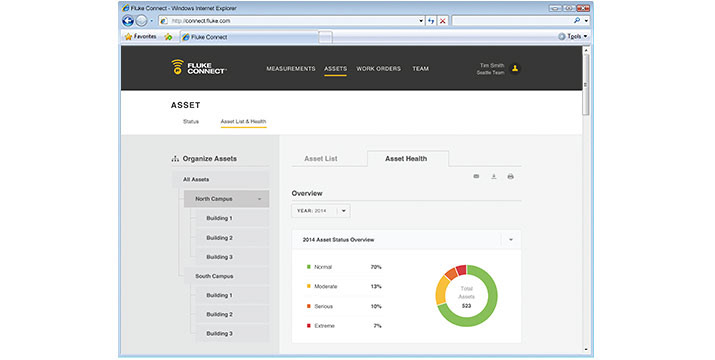Click the red Extreme legend swatch
Screen dimensions: 715x360
point(309,326)
